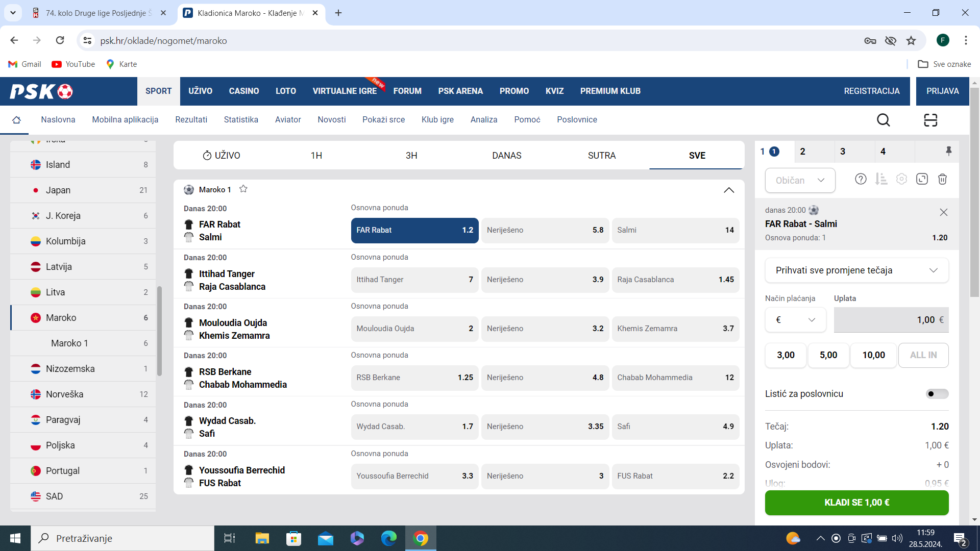Viewport: 980px width, 551px height.
Task: Open File Explorer in taskbar
Action: point(262,538)
